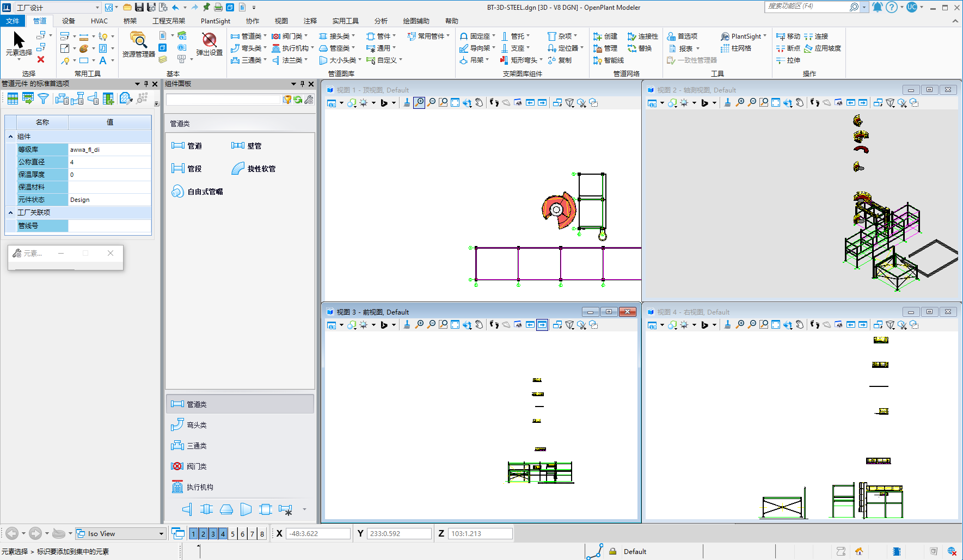The width and height of the screenshot is (963, 560).
Task: Click the 元素选择 selection arrow tool
Action: click(19, 44)
